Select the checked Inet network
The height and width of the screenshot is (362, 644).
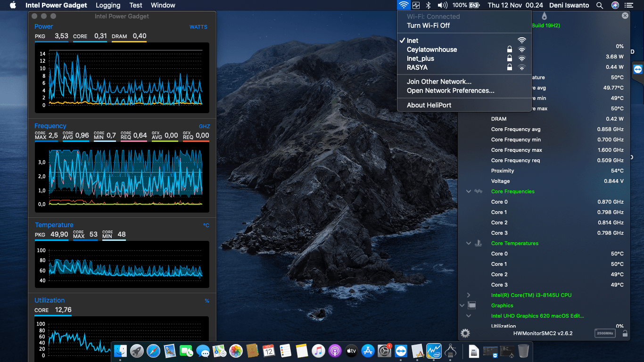point(464,41)
